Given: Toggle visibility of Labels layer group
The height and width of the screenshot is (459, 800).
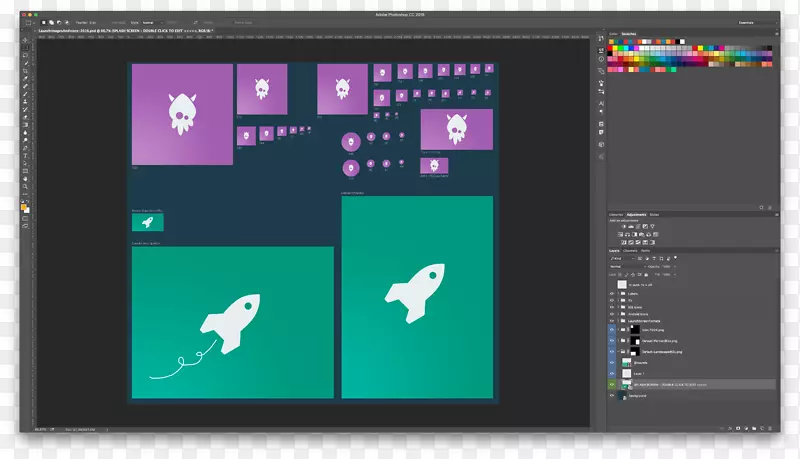Looking at the screenshot, I should (612, 294).
